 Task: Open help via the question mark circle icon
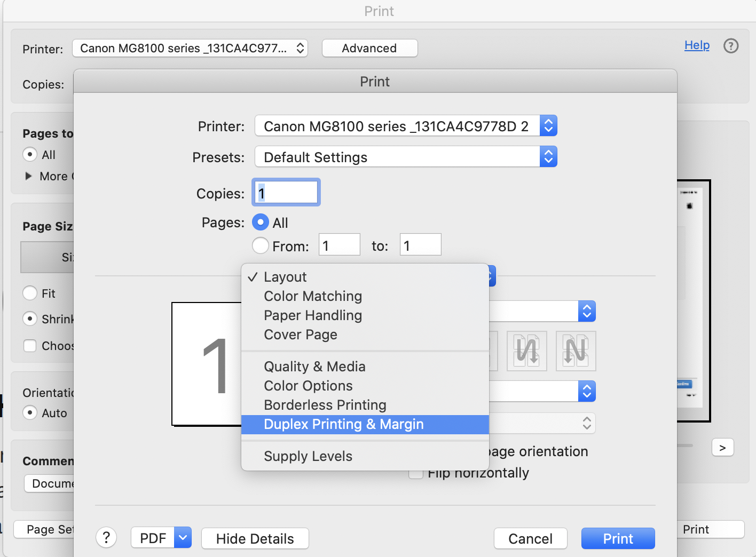coord(731,46)
